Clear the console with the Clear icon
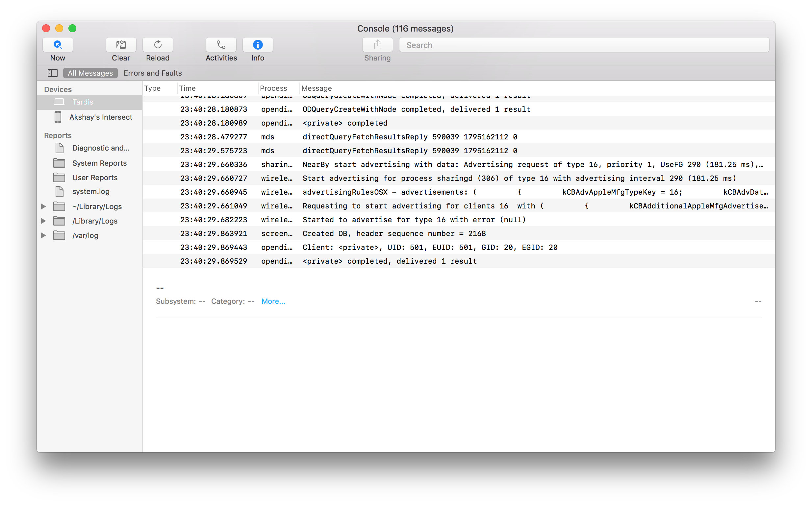The height and width of the screenshot is (505, 812). 121,45
